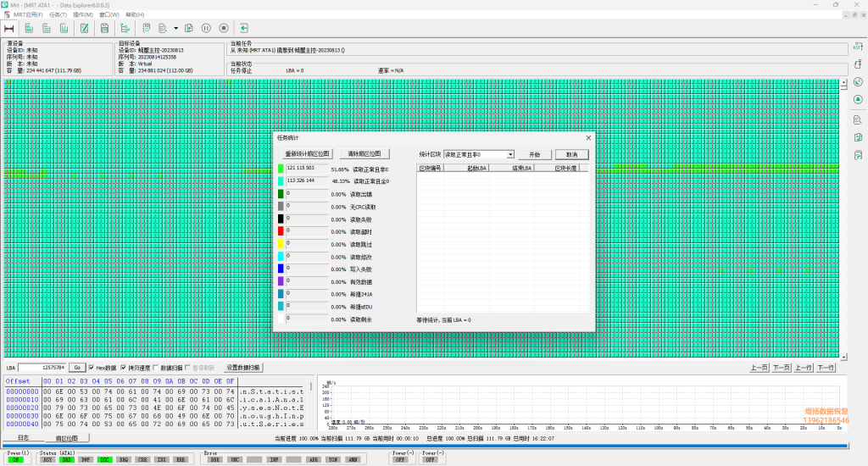Click the 结束LBA column header
868x466 pixels.
click(x=511, y=168)
